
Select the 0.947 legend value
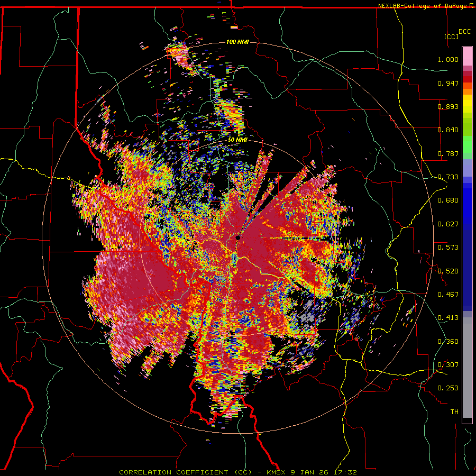click(x=448, y=83)
